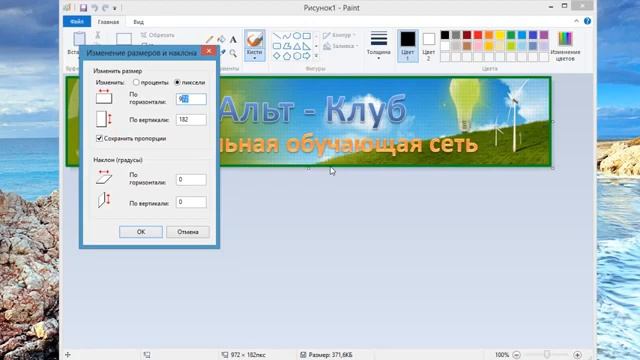Select the rectangle shape in top row
Screen dimensions: 640x360
point(307,36)
